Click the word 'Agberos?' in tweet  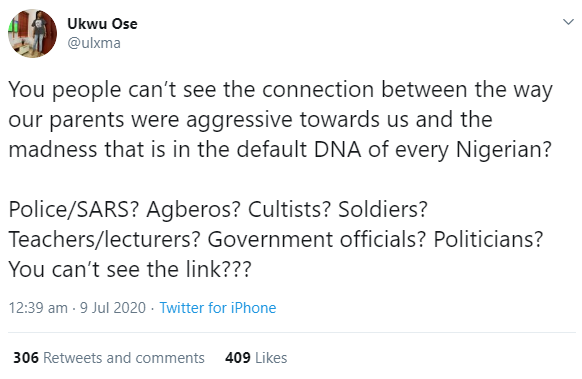click(194, 209)
